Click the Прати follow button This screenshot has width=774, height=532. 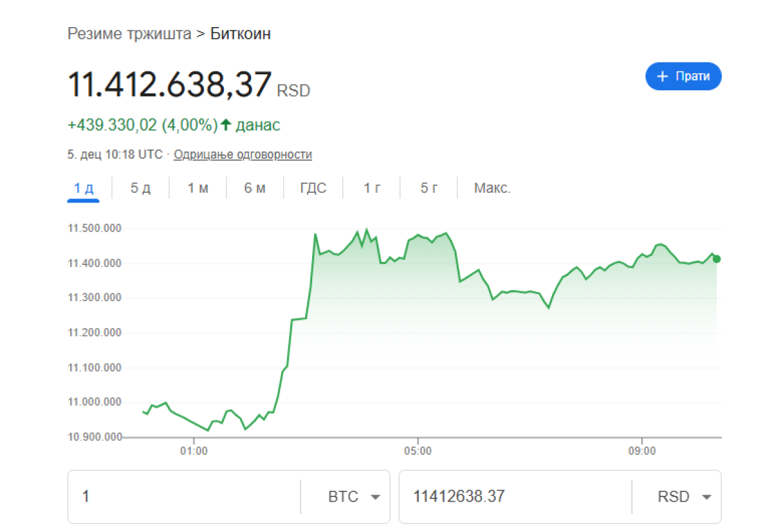(x=683, y=77)
